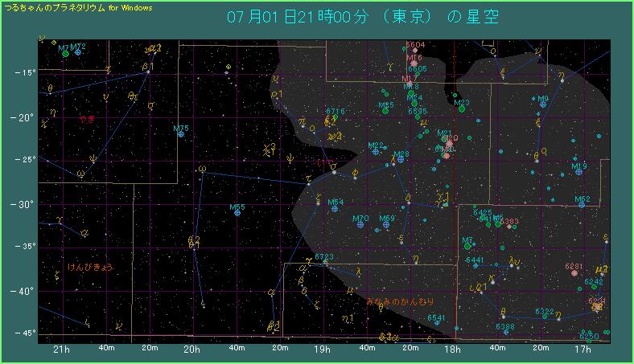Select the M62 globular cluster marker
The image size is (634, 364).
tap(582, 205)
